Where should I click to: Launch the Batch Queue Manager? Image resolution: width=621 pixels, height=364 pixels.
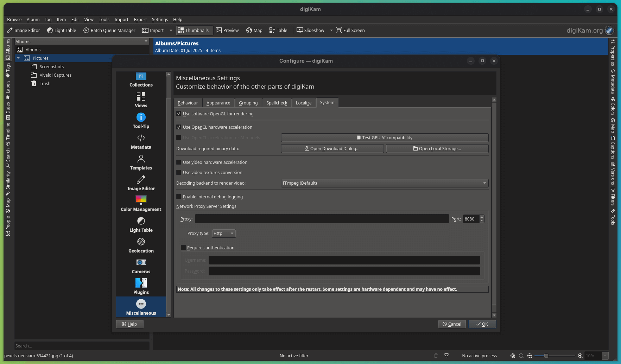tap(109, 30)
